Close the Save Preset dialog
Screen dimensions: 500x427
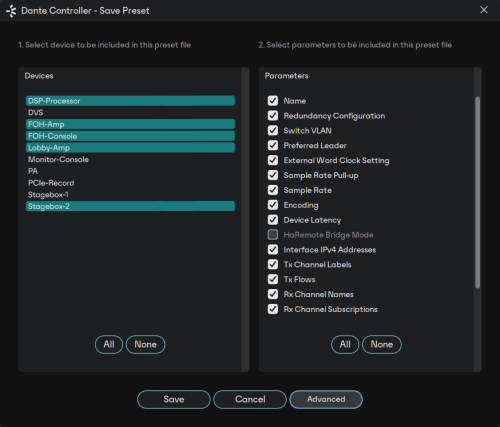click(484, 10)
